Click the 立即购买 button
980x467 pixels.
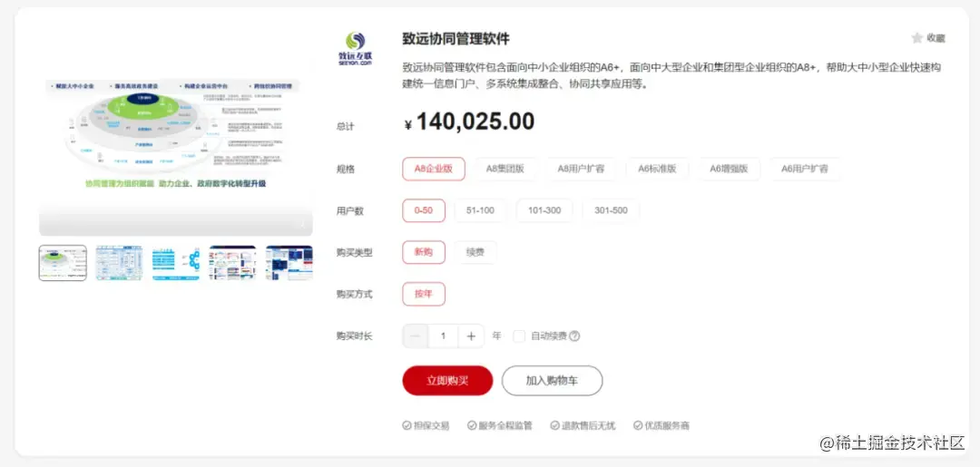coord(447,381)
